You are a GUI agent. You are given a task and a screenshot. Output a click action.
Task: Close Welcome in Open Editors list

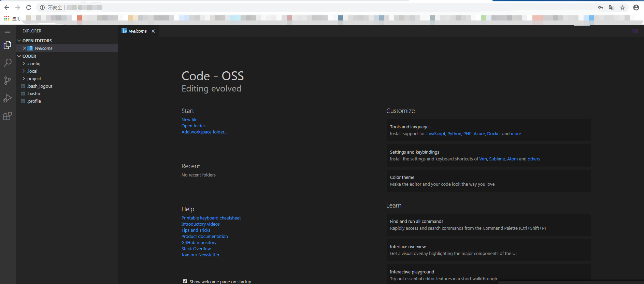[25, 48]
